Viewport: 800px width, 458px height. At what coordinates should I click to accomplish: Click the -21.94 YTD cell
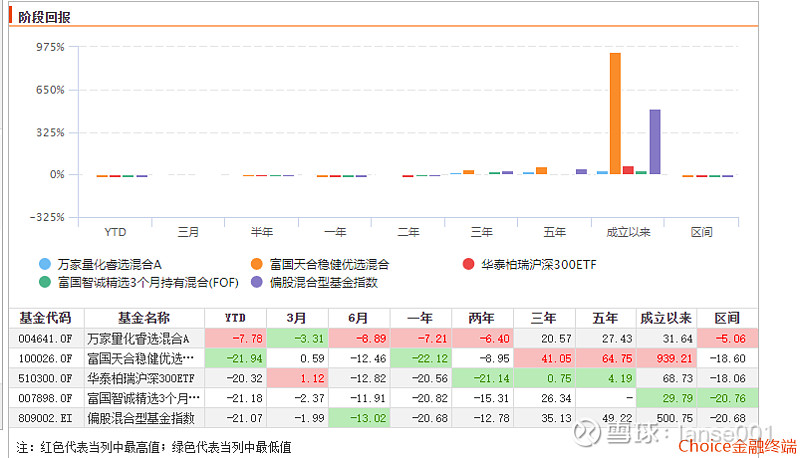tap(236, 359)
